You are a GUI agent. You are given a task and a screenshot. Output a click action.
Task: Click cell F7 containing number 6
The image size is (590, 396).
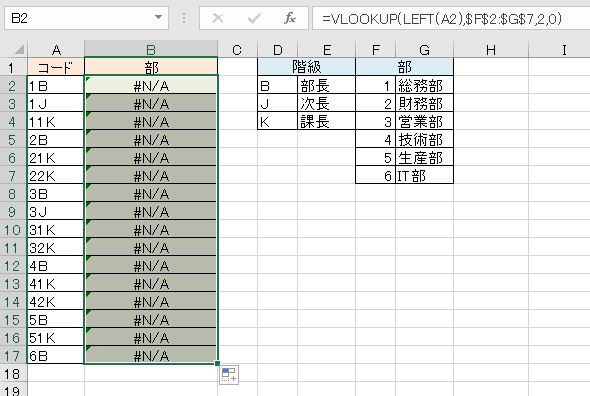click(x=376, y=175)
